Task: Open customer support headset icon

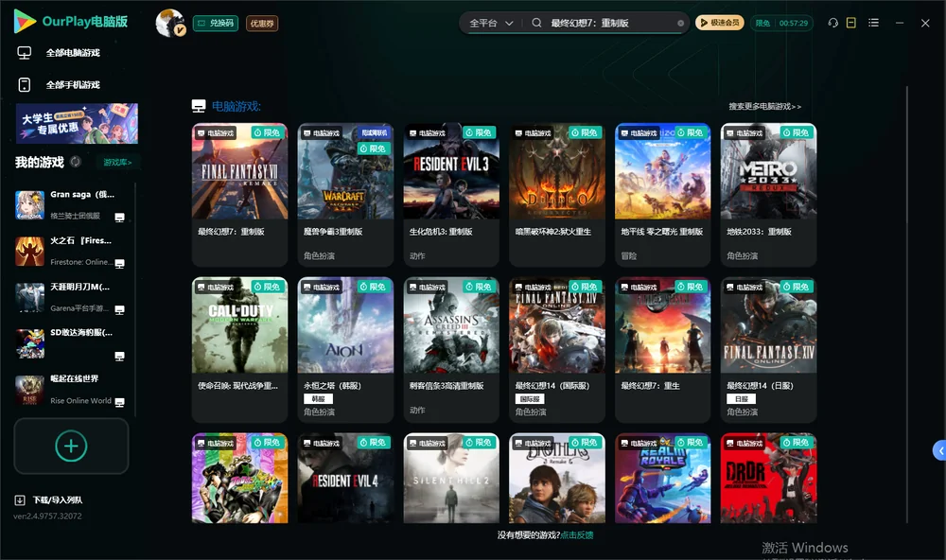Action: (x=832, y=23)
